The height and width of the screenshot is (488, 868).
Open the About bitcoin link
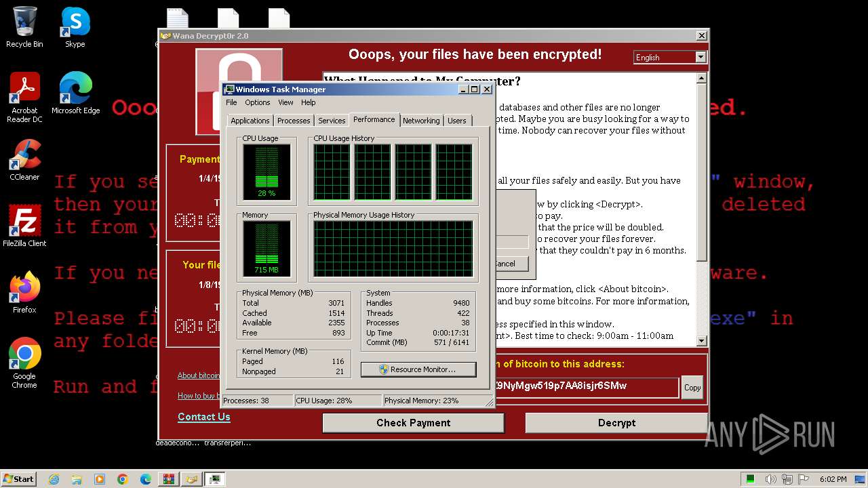[199, 375]
